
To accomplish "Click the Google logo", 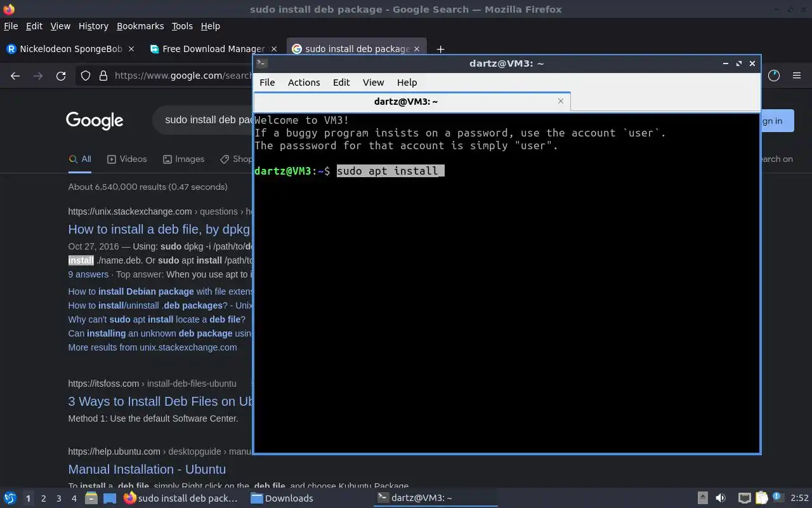I will 95,120.
